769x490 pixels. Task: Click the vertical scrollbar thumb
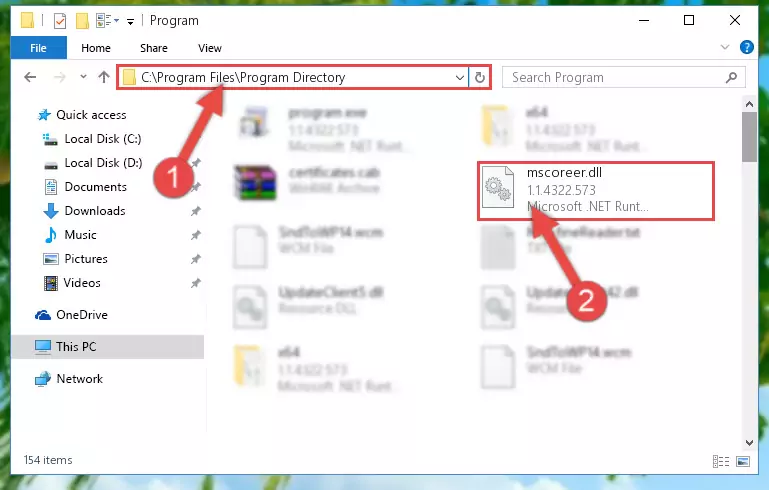coord(749,137)
